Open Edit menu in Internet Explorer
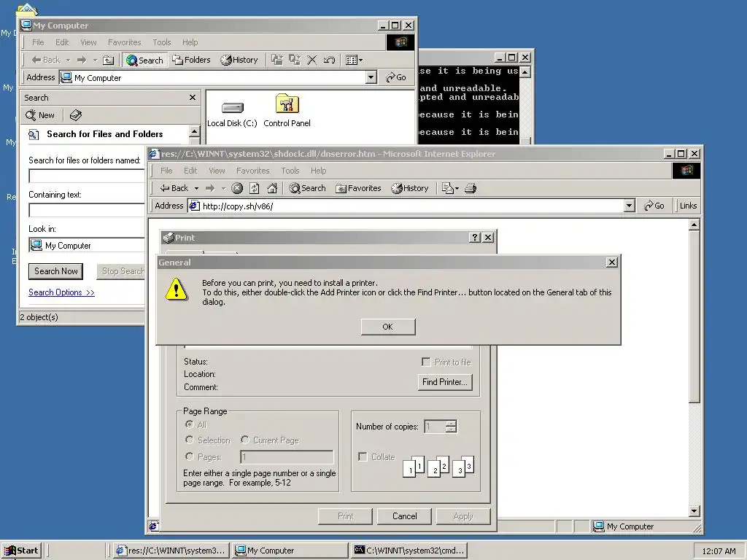Image resolution: width=747 pixels, height=560 pixels. 190,171
